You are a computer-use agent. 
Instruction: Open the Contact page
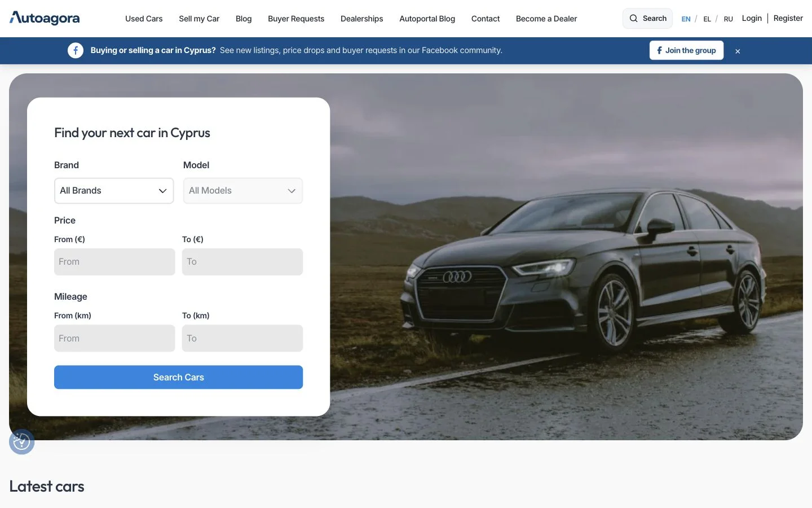click(x=486, y=19)
